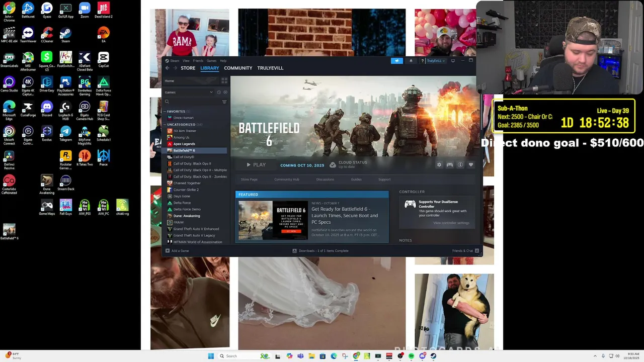The image size is (644, 362).
Task: Select Grand Theft Auto V Enhanced
Action: point(196,229)
